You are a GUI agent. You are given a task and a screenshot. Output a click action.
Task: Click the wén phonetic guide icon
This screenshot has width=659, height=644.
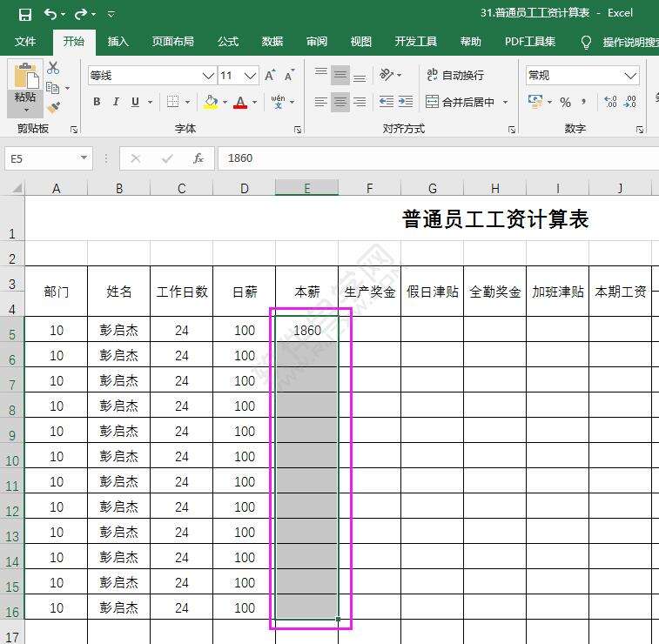pyautogui.click(x=278, y=102)
